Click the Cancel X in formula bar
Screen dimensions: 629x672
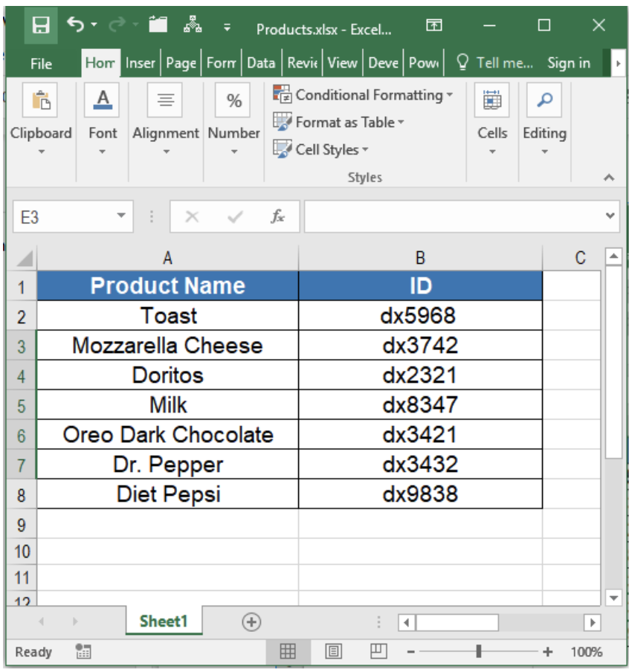coord(192,216)
